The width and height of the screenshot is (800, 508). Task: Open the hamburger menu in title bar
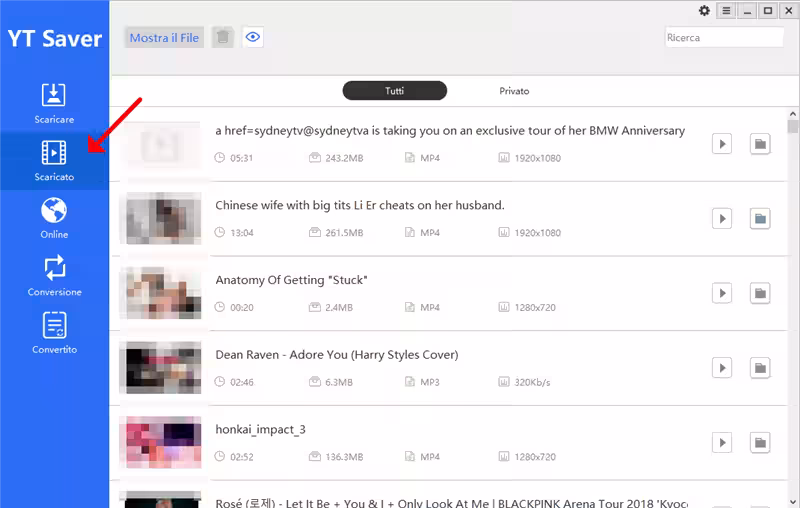click(x=726, y=11)
